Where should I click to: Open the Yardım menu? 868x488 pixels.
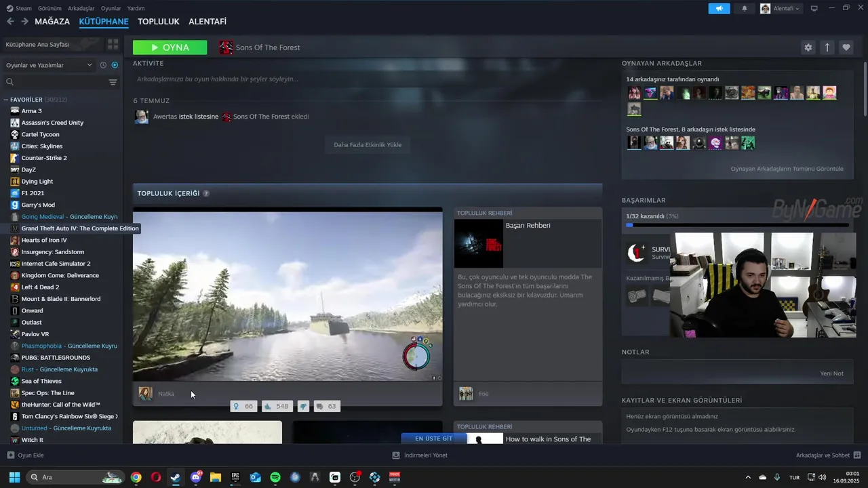point(136,8)
